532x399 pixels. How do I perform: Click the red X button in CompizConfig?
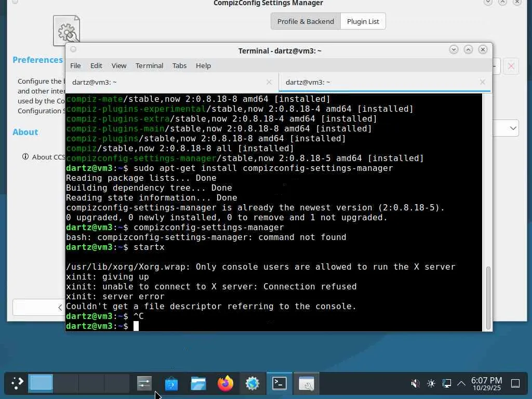pos(511,66)
